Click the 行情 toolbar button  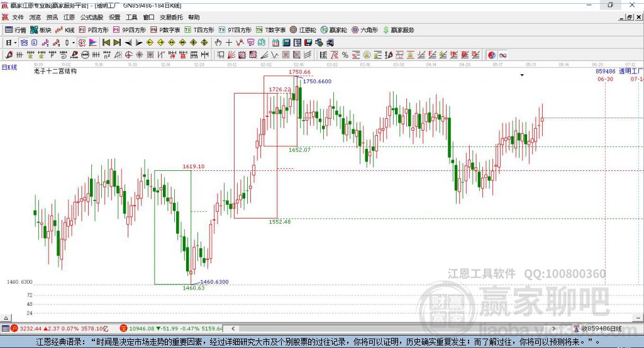[x=15, y=30]
